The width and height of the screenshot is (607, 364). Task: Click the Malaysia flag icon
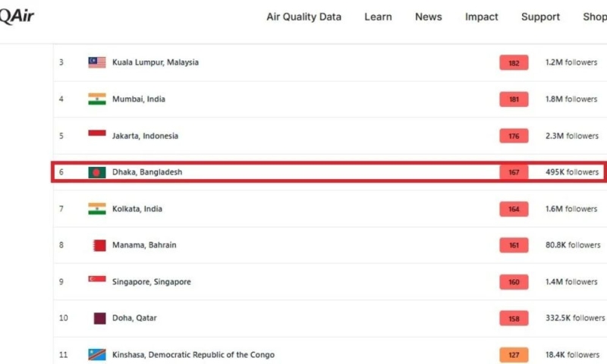[x=97, y=62]
